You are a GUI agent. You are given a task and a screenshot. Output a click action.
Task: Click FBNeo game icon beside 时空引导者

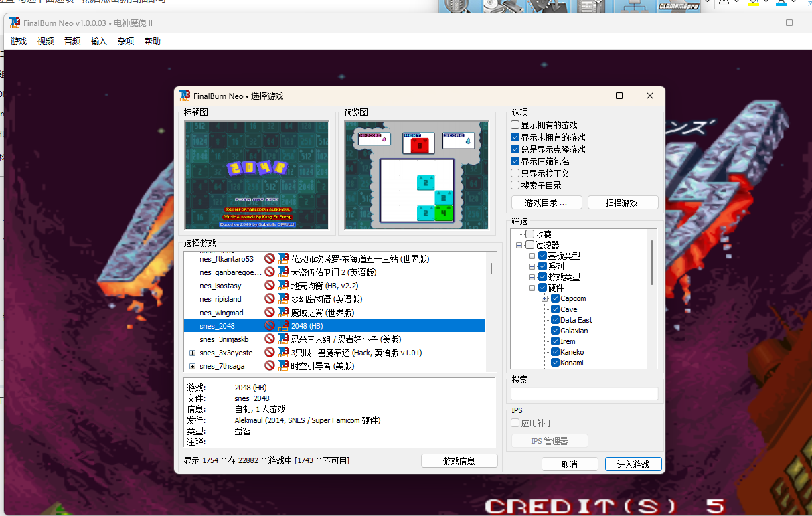(283, 366)
